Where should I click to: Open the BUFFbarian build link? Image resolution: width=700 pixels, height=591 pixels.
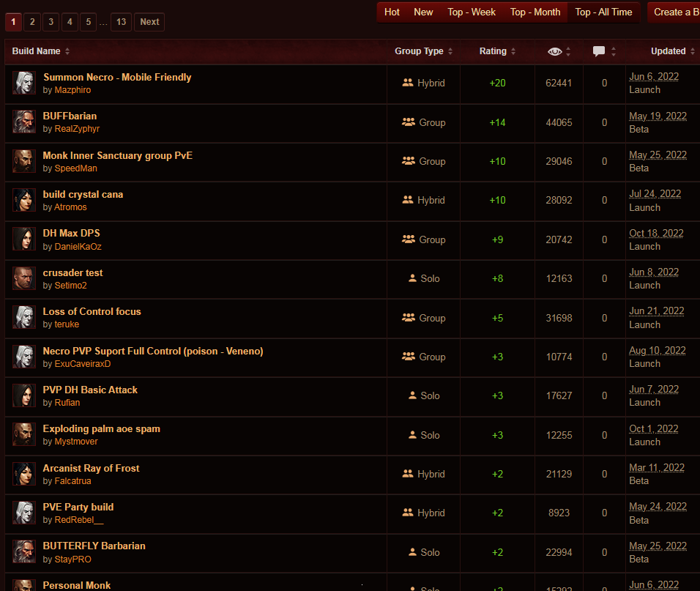click(70, 116)
